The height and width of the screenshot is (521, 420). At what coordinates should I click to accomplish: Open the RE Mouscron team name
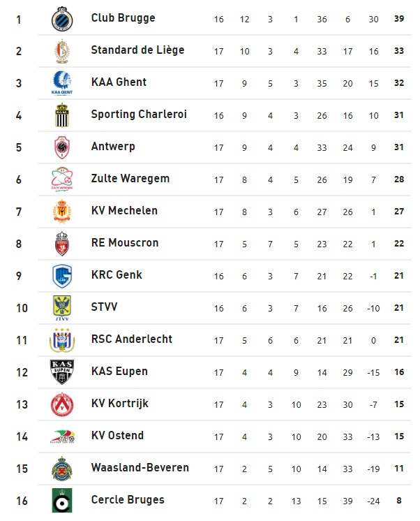125,243
